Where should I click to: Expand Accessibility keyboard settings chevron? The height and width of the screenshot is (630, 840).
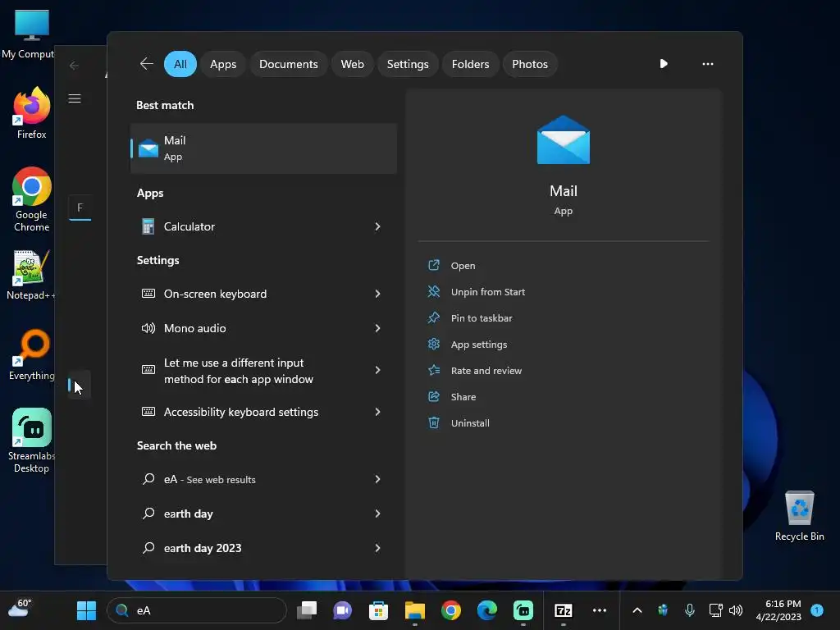pyautogui.click(x=377, y=412)
